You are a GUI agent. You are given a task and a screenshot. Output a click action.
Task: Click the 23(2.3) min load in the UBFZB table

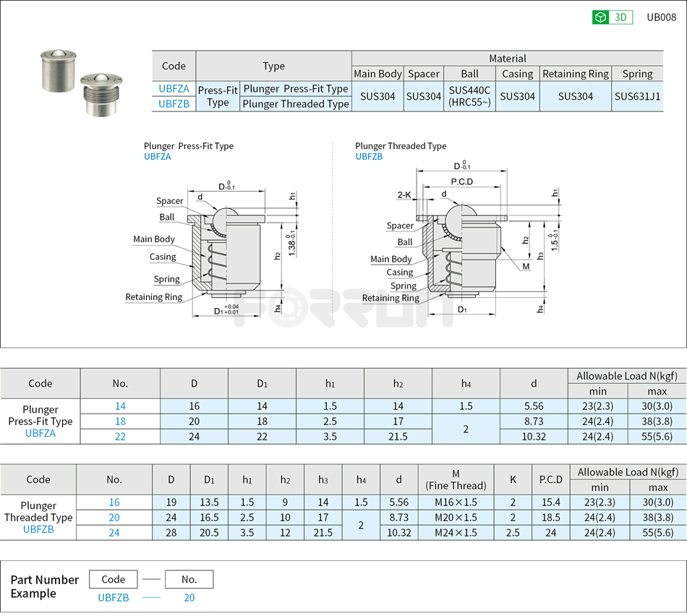coord(599,502)
